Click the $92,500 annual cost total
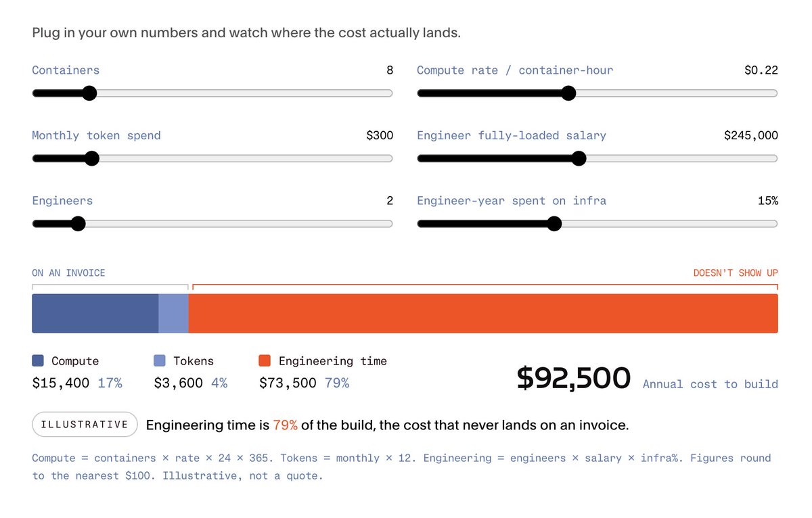 point(574,379)
